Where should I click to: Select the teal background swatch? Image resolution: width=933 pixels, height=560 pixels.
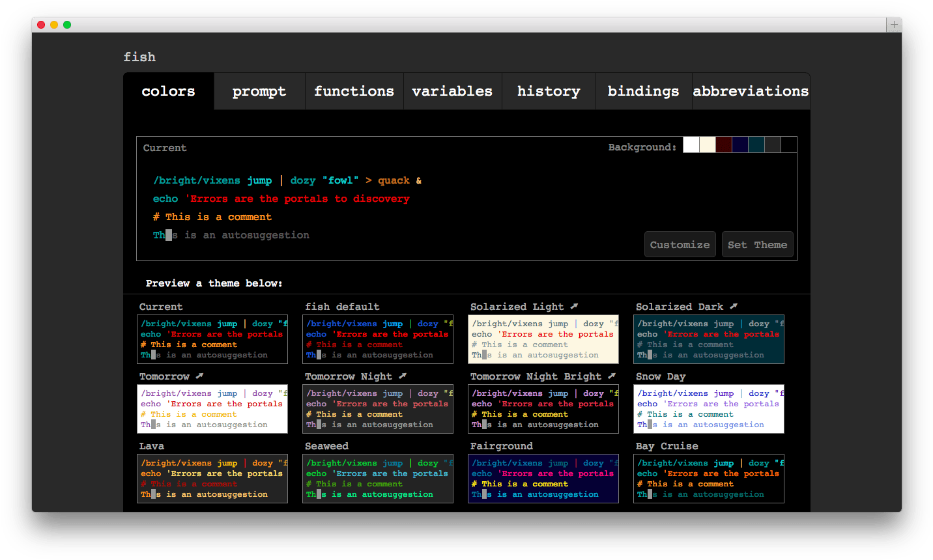tap(756, 145)
